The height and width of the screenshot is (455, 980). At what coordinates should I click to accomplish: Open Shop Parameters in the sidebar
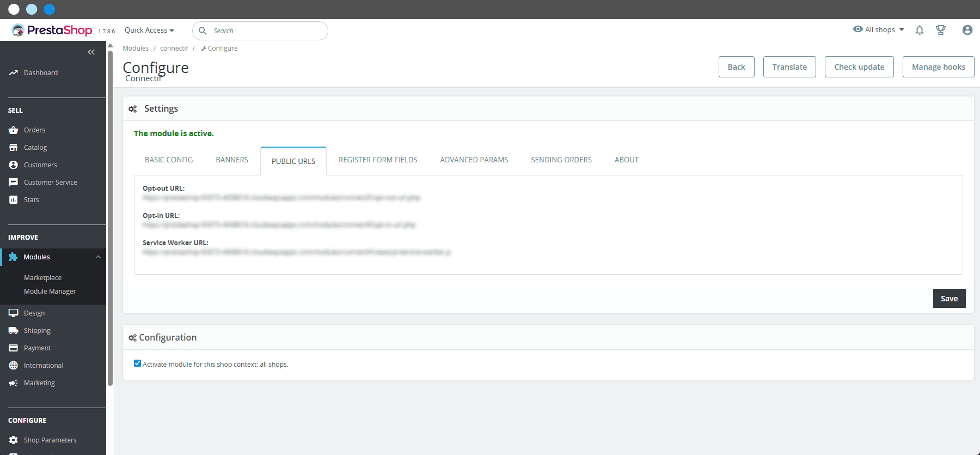50,440
